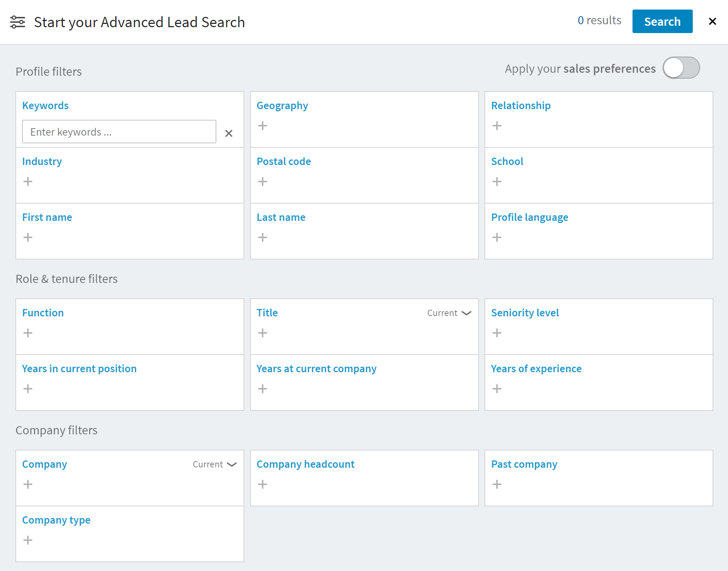Image resolution: width=728 pixels, height=571 pixels.
Task: Add a filter under Relationship
Action: click(497, 126)
